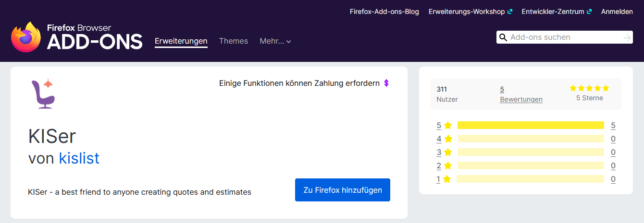Image resolution: width=644 pixels, height=223 pixels.
Task: Open the Erweiterungen tab
Action: 181,41
